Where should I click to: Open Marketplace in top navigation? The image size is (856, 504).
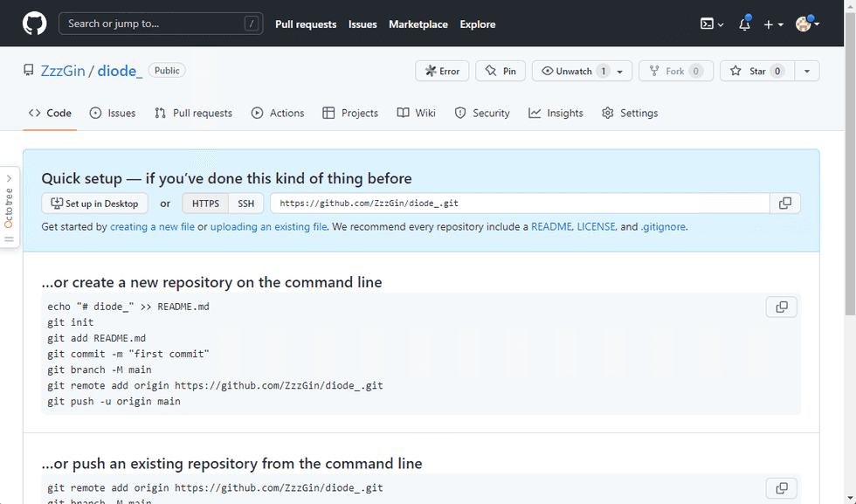[x=418, y=24]
